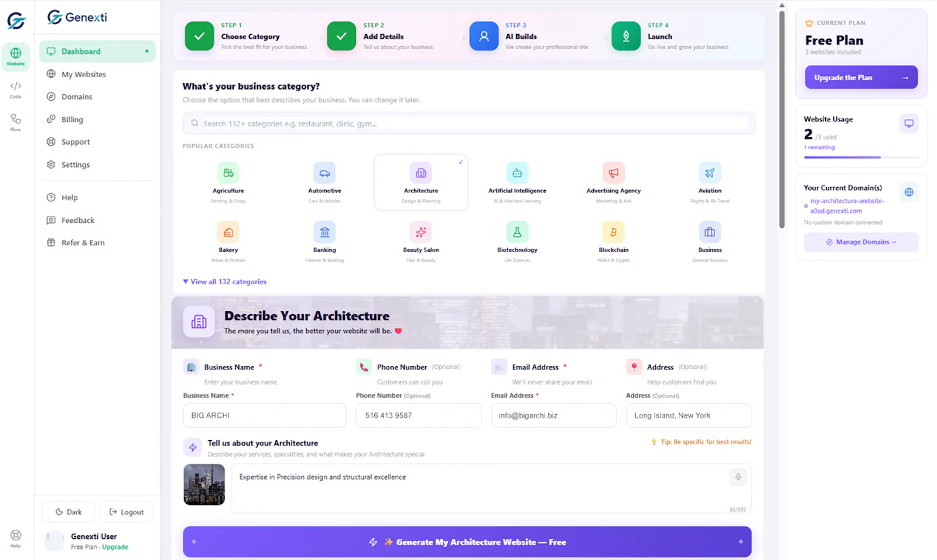Select the Bakery category icon
This screenshot has width=937, height=560.
click(x=228, y=232)
